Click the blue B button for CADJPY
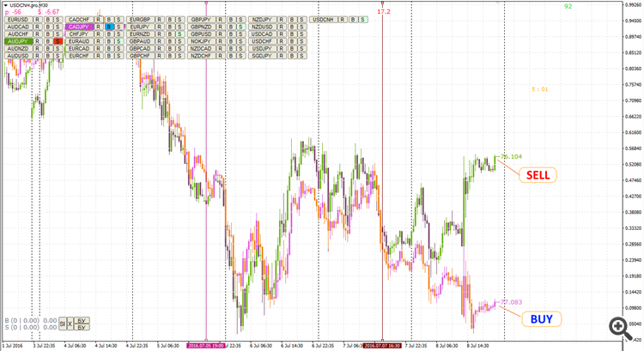The width and height of the screenshot is (644, 351). tap(109, 27)
